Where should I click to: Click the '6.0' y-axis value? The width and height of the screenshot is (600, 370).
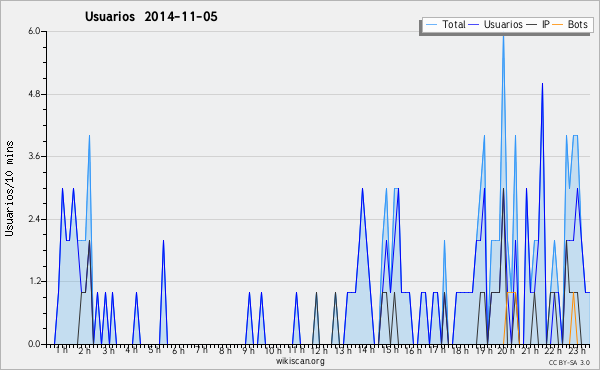(x=34, y=31)
